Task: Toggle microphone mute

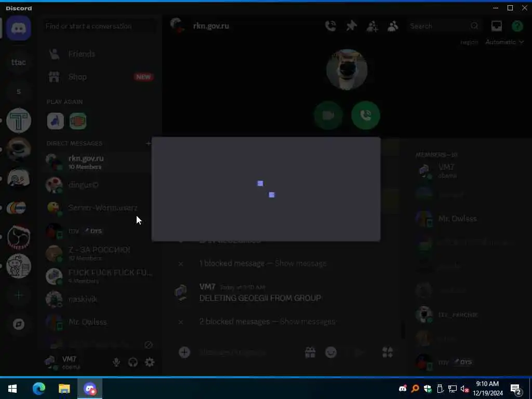Action: click(116, 362)
